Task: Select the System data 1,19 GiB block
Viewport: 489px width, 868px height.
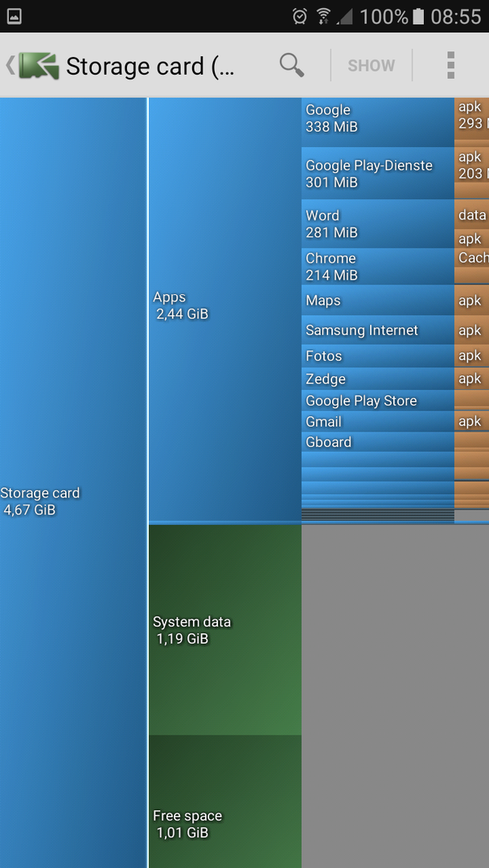Action: (225, 630)
